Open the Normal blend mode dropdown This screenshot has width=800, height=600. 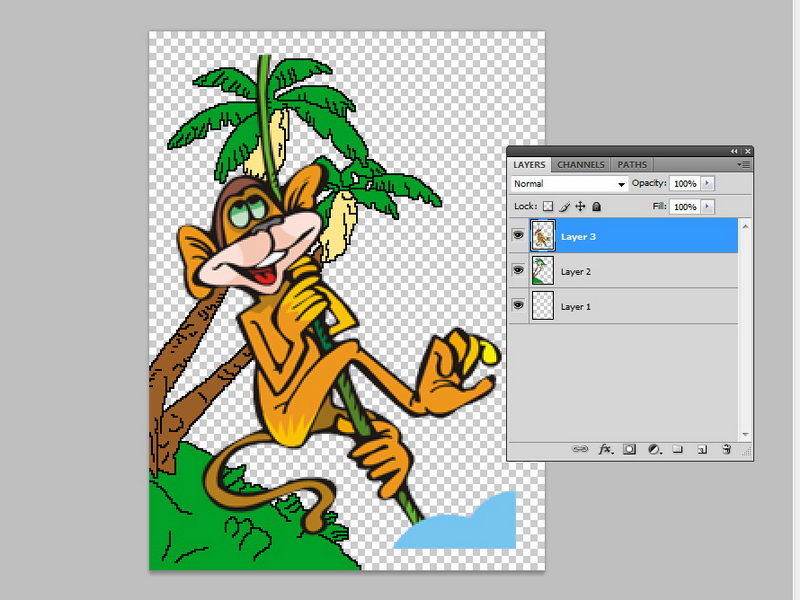[x=569, y=184]
